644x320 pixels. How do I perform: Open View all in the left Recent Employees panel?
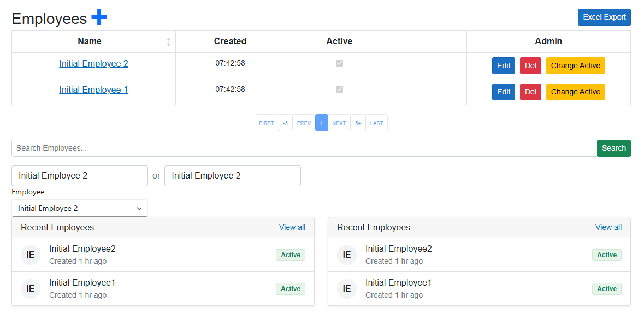coord(292,227)
